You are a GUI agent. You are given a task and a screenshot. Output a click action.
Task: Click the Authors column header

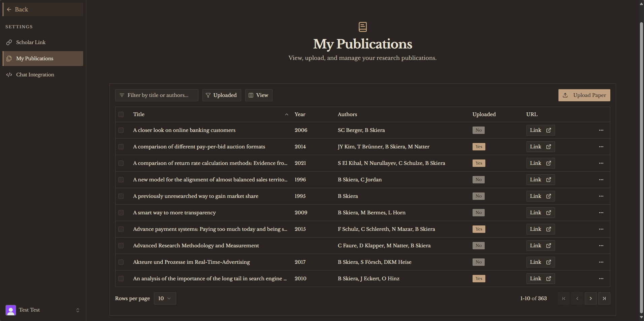tap(347, 114)
